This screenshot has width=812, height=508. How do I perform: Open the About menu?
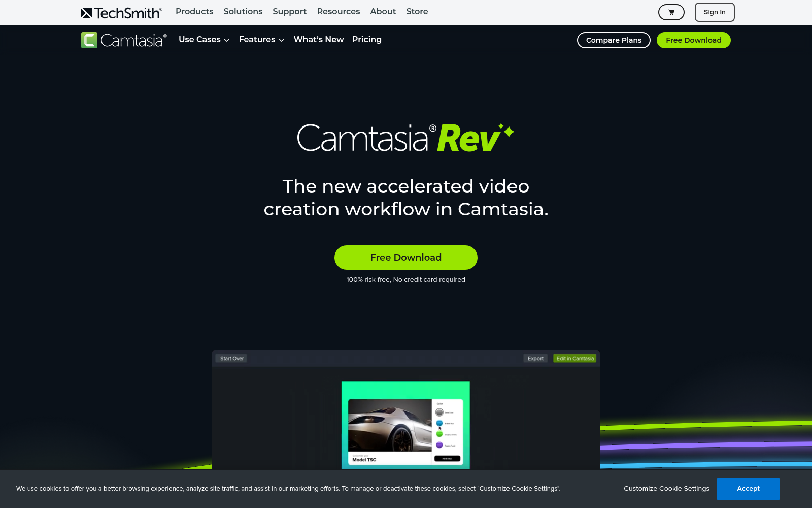[383, 11]
